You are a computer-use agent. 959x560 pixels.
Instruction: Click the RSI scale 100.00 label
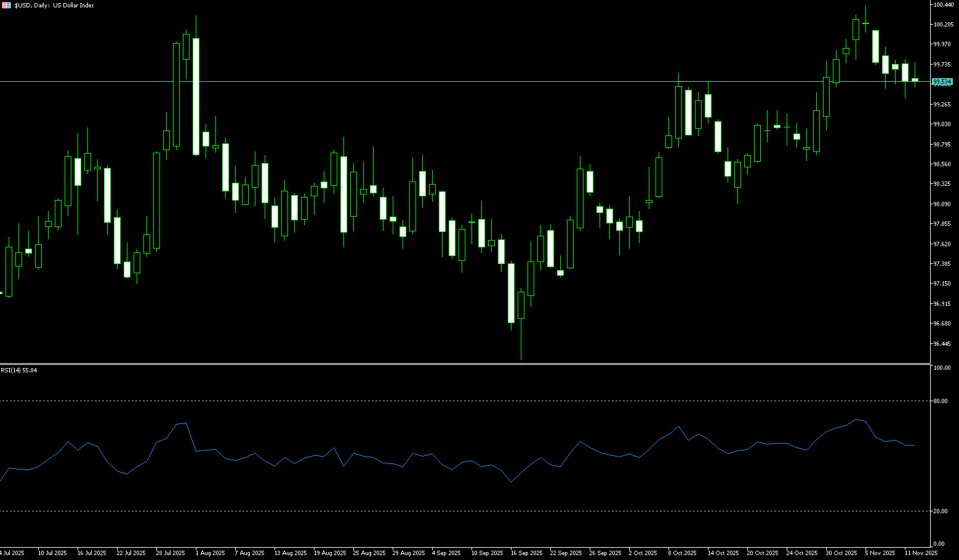(x=942, y=368)
